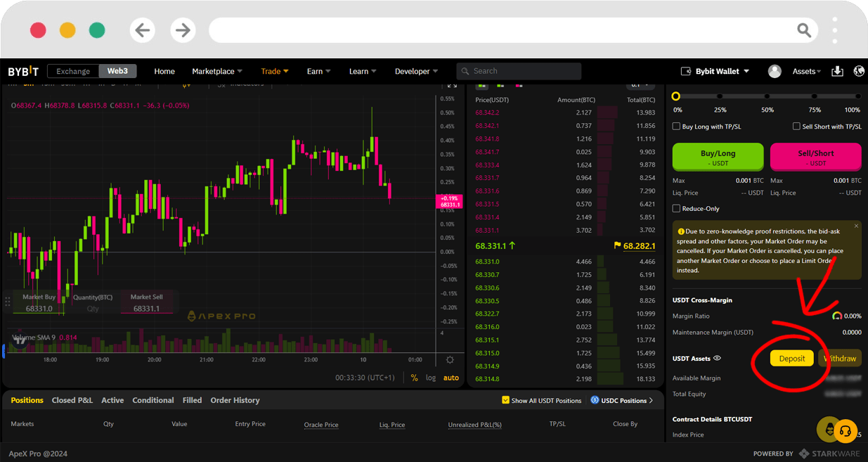Screen dimensions: 868x462
Task: Open the headset customer support chat
Action: pos(846,430)
